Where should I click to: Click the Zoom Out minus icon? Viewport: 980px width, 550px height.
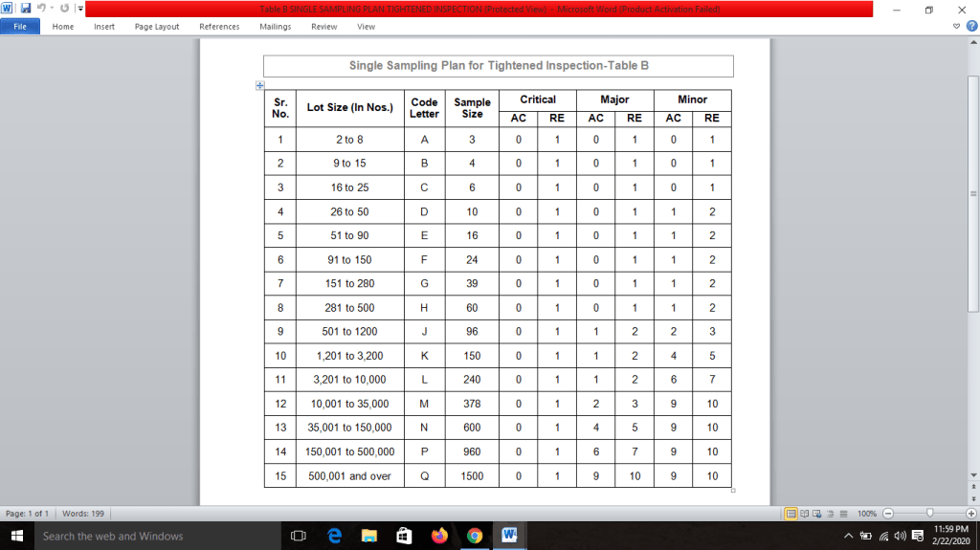pyautogui.click(x=888, y=514)
